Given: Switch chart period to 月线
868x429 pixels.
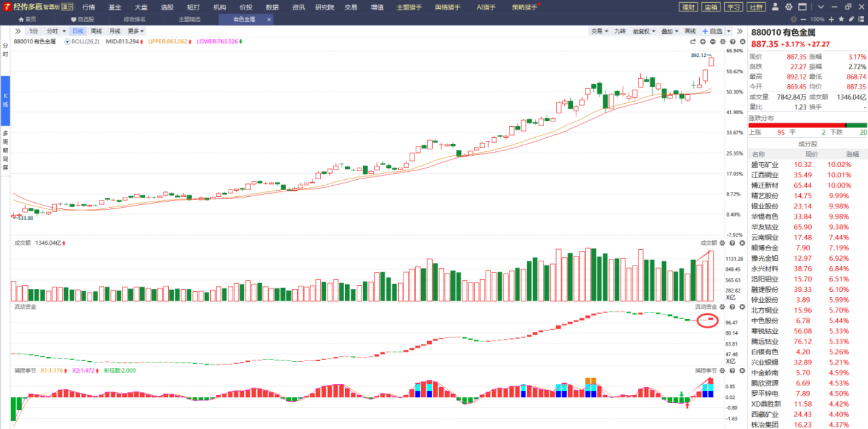Looking at the screenshot, I should tap(115, 31).
